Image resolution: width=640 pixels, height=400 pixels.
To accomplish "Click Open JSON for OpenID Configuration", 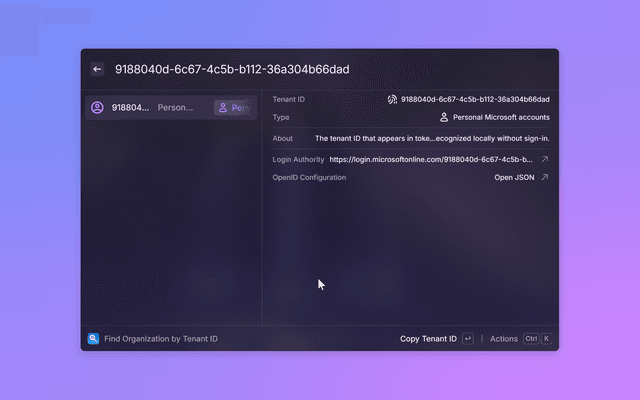I will pos(514,177).
